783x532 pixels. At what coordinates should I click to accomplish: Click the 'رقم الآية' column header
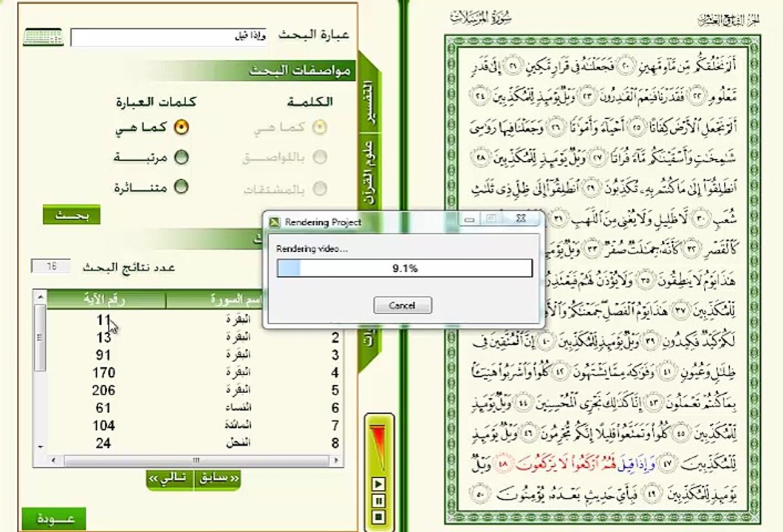[x=106, y=299]
